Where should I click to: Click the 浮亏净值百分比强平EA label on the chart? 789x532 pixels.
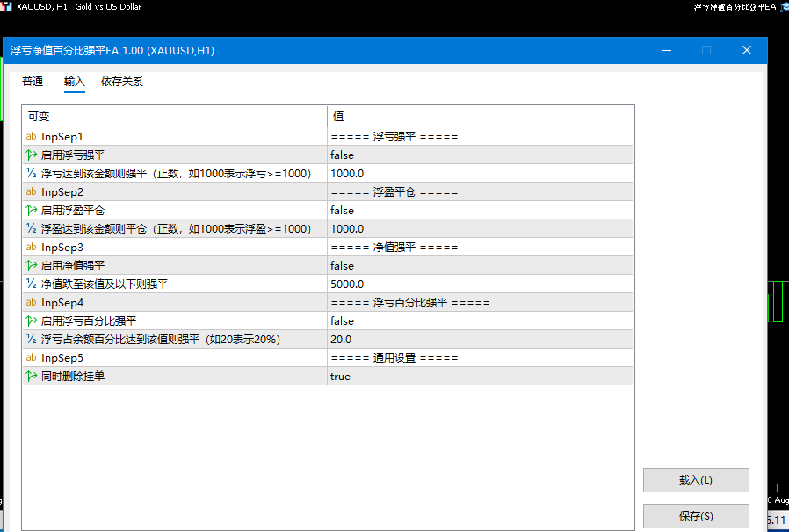(x=735, y=6)
